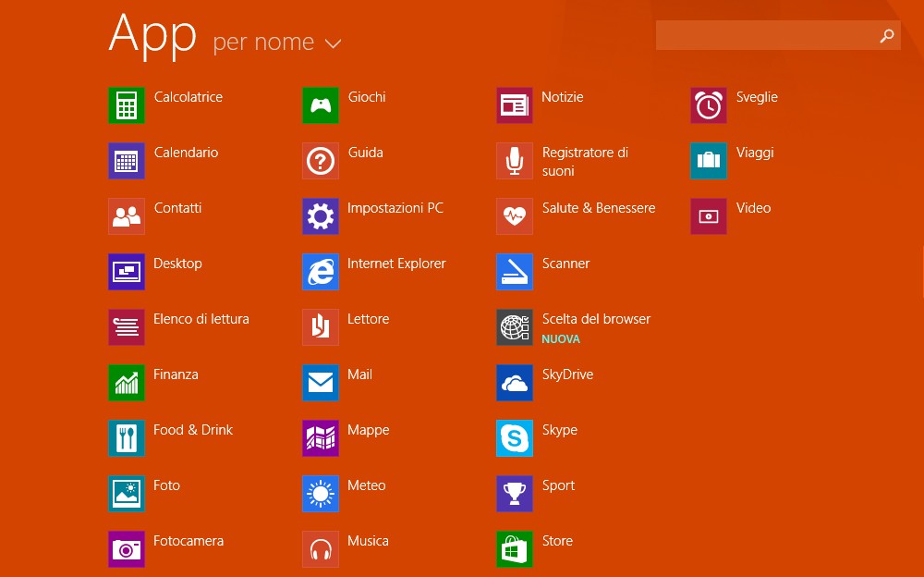This screenshot has width=924, height=577.
Task: Click the 'Skype' label
Action: tap(560, 430)
